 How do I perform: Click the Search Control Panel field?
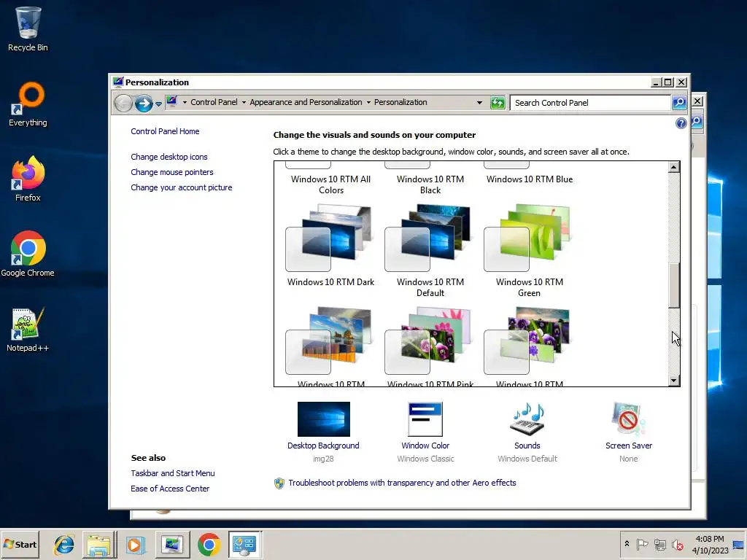(589, 102)
